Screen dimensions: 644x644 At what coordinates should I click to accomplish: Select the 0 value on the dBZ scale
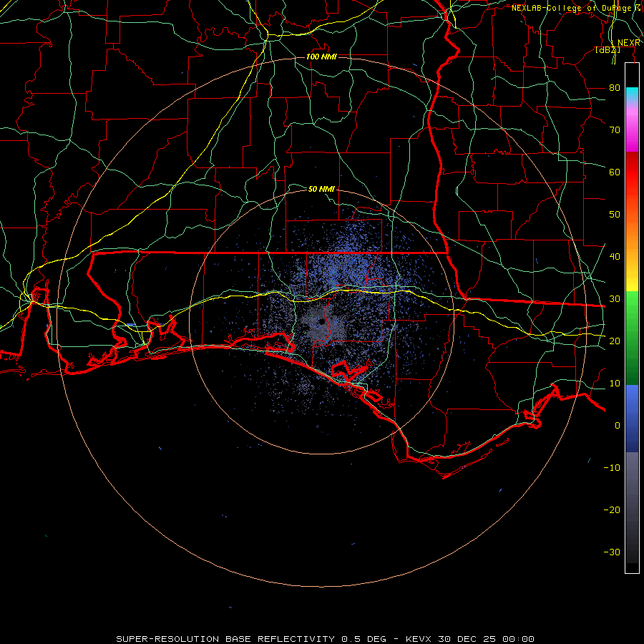click(x=618, y=426)
